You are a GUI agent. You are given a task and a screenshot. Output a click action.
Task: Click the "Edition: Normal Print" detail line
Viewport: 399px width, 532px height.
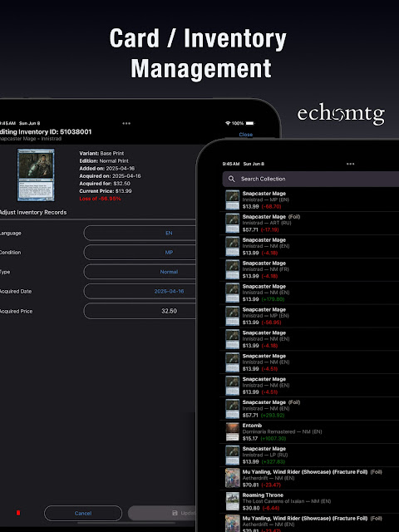[x=104, y=160]
